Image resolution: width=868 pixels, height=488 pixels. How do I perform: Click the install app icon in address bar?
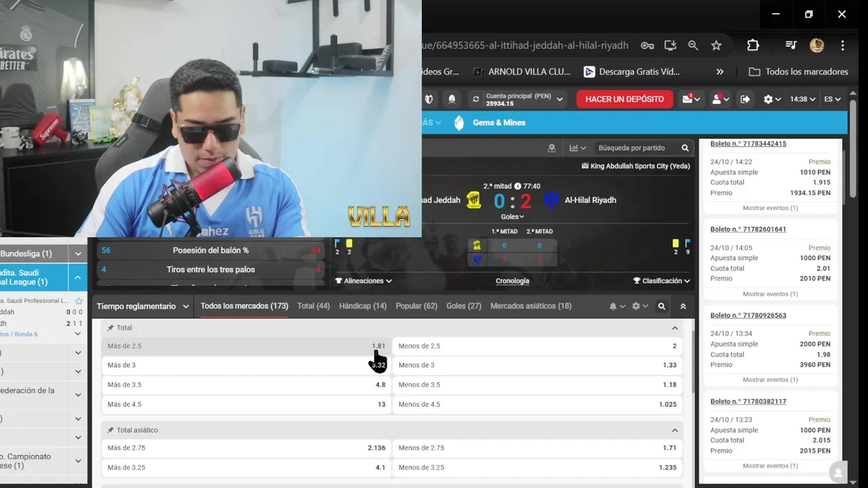click(x=670, y=45)
